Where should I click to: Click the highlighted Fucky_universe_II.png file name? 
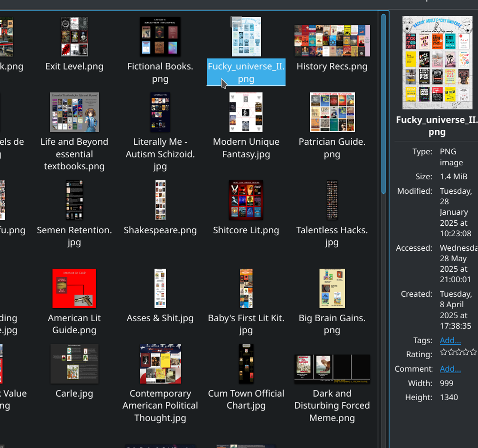pyautogui.click(x=246, y=72)
